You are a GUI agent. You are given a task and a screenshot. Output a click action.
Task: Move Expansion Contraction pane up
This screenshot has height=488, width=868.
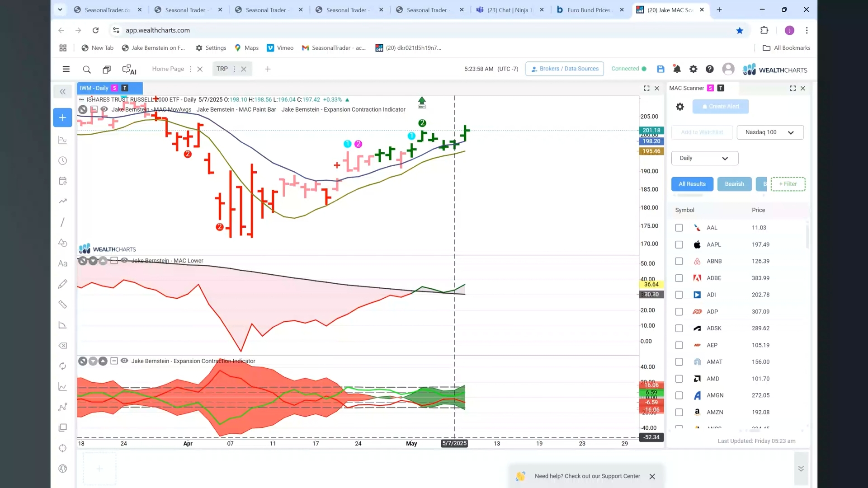coord(103,361)
